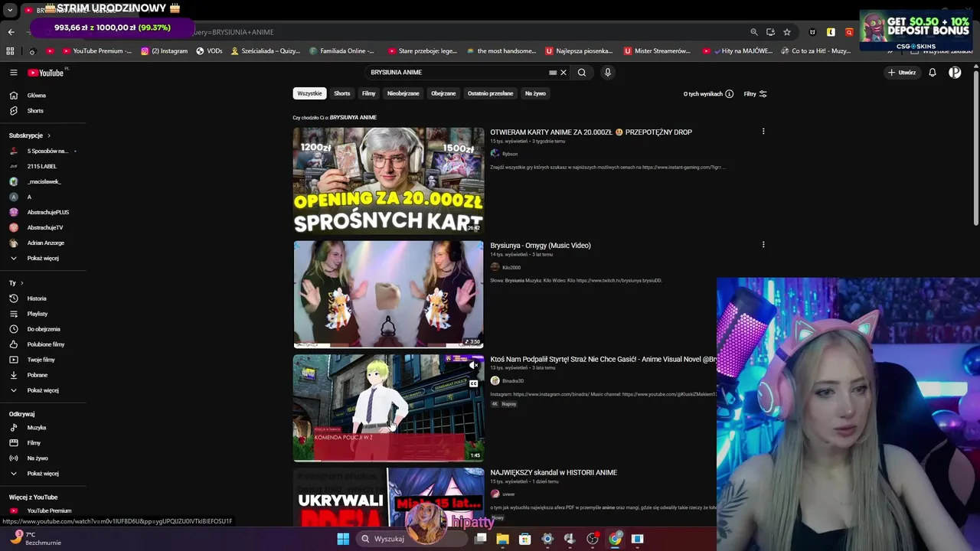This screenshot has width=980, height=551.
Task: Start voice search with the microphone icon
Action: point(608,73)
